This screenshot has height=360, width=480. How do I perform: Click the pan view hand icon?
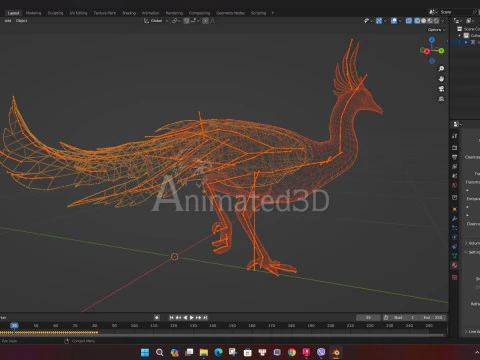click(441, 79)
